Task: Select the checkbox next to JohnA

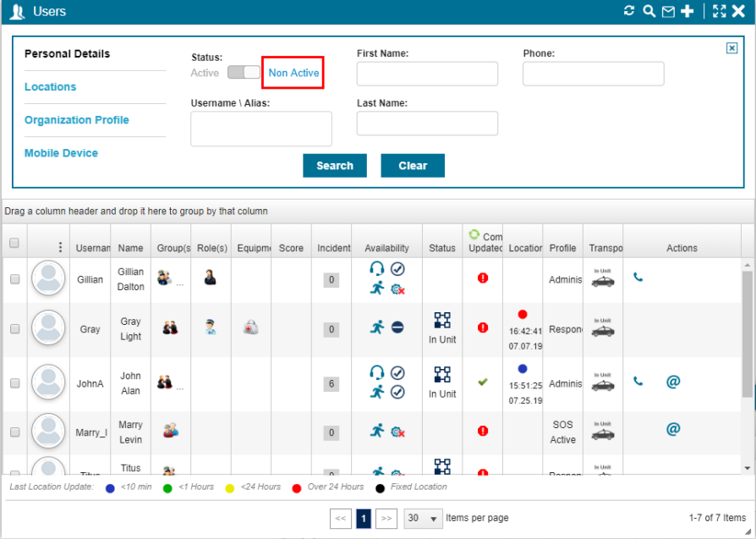Action: (14, 383)
